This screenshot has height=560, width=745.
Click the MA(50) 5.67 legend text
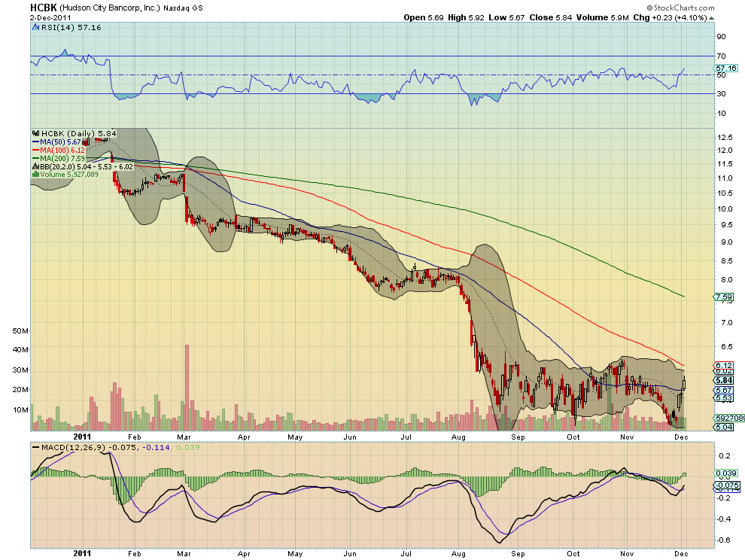pyautogui.click(x=61, y=142)
